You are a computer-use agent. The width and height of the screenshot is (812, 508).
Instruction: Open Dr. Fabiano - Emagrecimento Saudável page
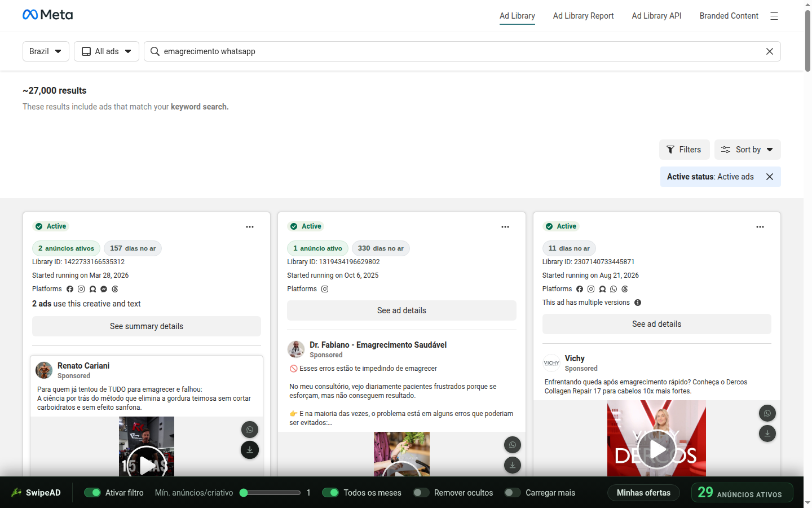tap(378, 345)
